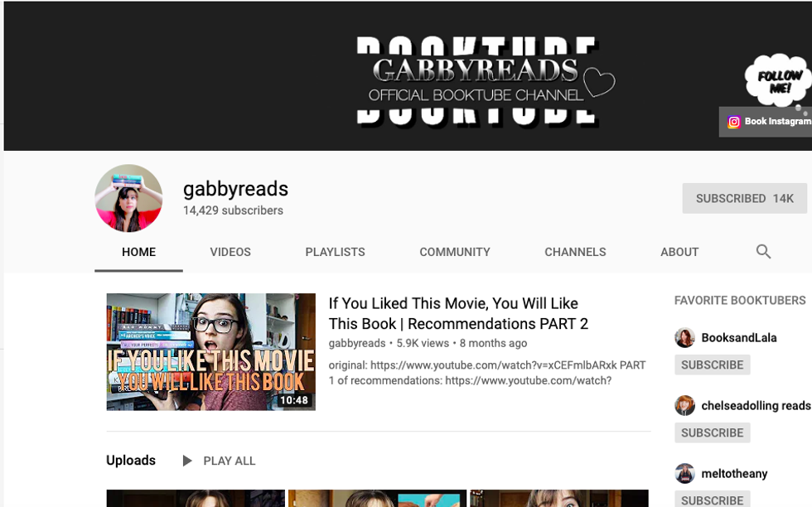
Task: Open the Uploads section heading
Action: tap(131, 461)
